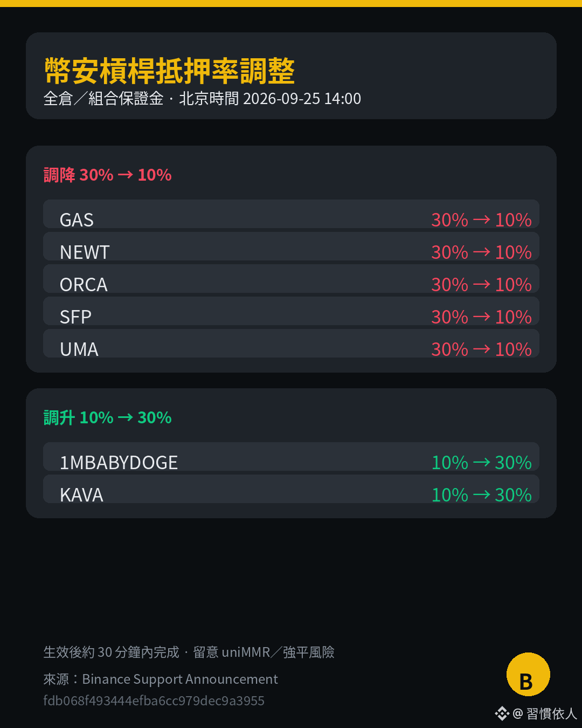Click the uniMMR liquidation risk note
Screen dimensions: 582x728
(x=264, y=652)
